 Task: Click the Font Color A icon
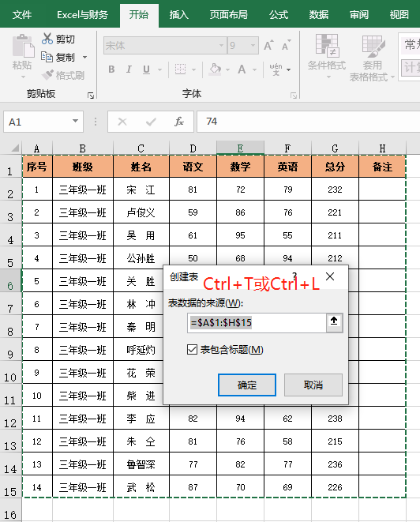pyautogui.click(x=242, y=69)
